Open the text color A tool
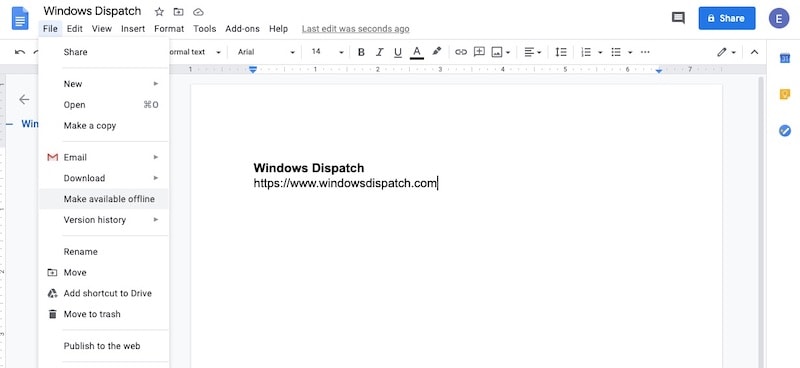Viewport: 800px width, 368px height. tap(417, 52)
